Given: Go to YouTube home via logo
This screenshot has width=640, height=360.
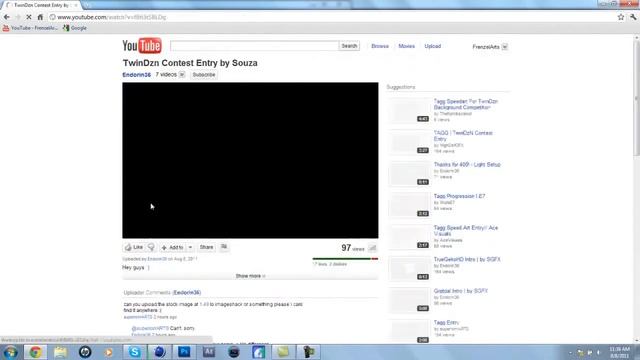Looking at the screenshot, I should click(142, 46).
